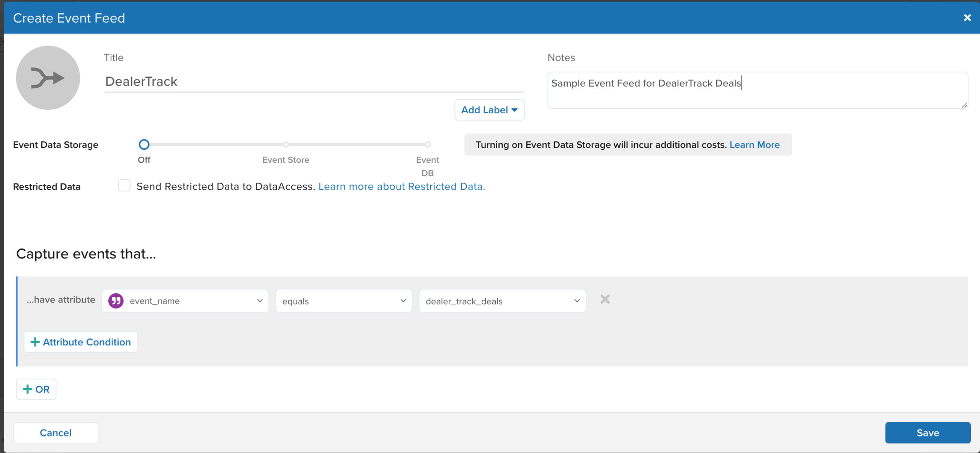Viewport: 980px width, 453px height.
Task: Enable Send Restricted Data to DataAccess checkbox
Action: [x=124, y=186]
